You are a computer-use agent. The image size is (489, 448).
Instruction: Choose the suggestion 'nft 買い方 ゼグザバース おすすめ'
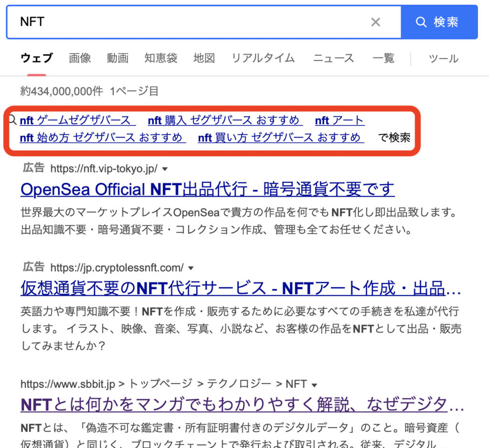(280, 138)
